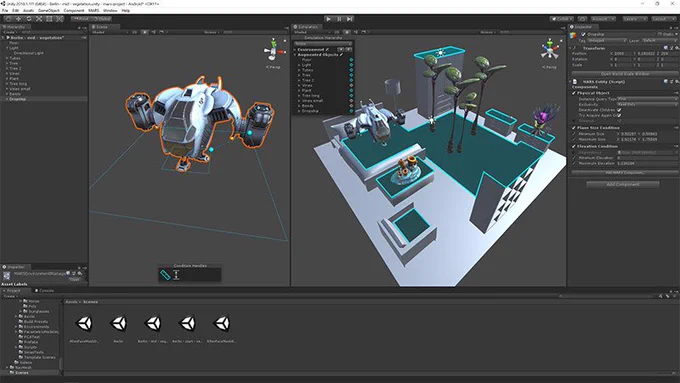680x383 pixels.
Task: Edit the Augmented Objects pencil icon
Action: click(x=341, y=55)
